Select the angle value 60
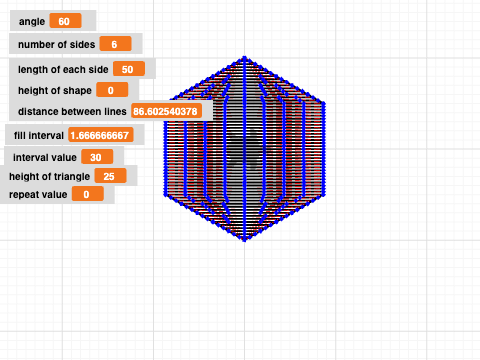 65,21
